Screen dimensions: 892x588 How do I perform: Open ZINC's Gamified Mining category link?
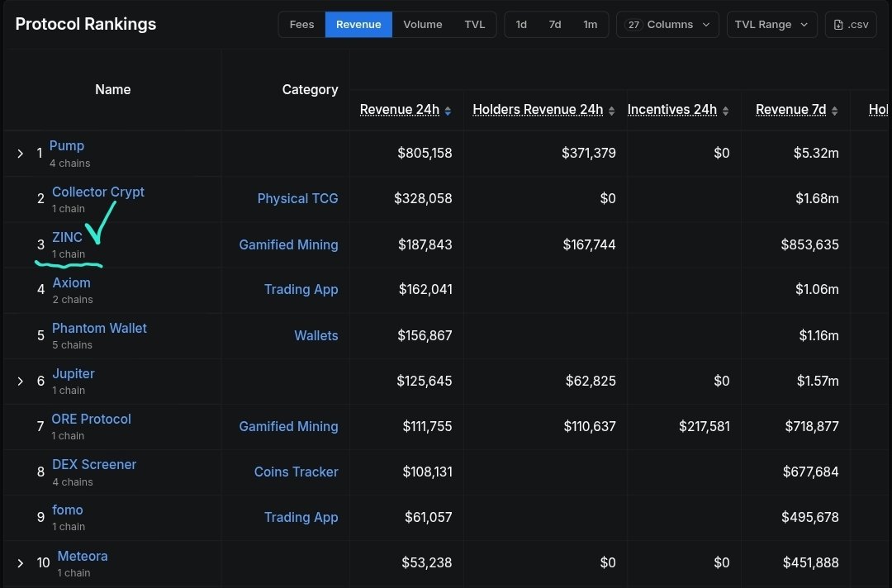point(288,244)
